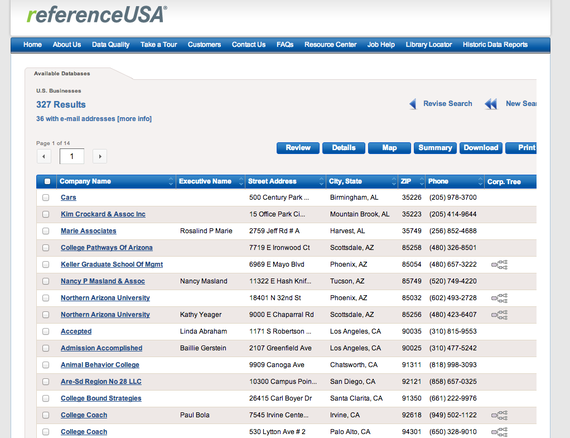The width and height of the screenshot is (570, 438).
Task: Sort by ZIP column arrows
Action: (422, 181)
